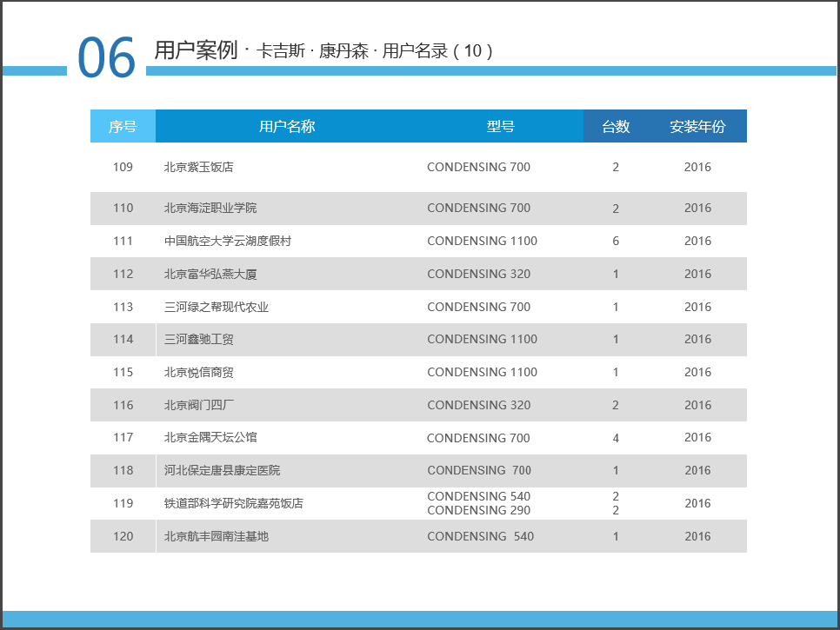The width and height of the screenshot is (840, 630).
Task: Click the 台数 column header
Action: tap(616, 126)
